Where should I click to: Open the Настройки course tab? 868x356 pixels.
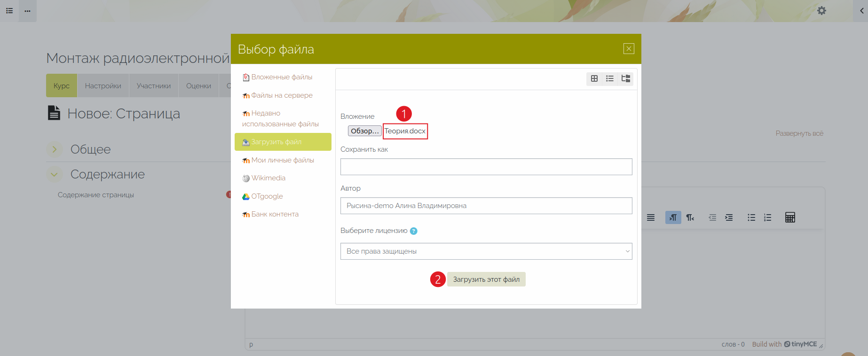(x=103, y=86)
